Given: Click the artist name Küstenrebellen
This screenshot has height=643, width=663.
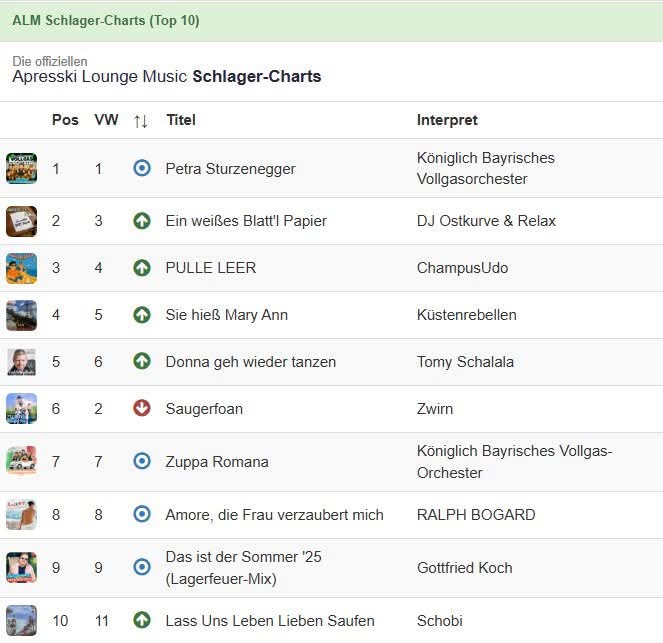Looking at the screenshot, I should pos(466,315).
